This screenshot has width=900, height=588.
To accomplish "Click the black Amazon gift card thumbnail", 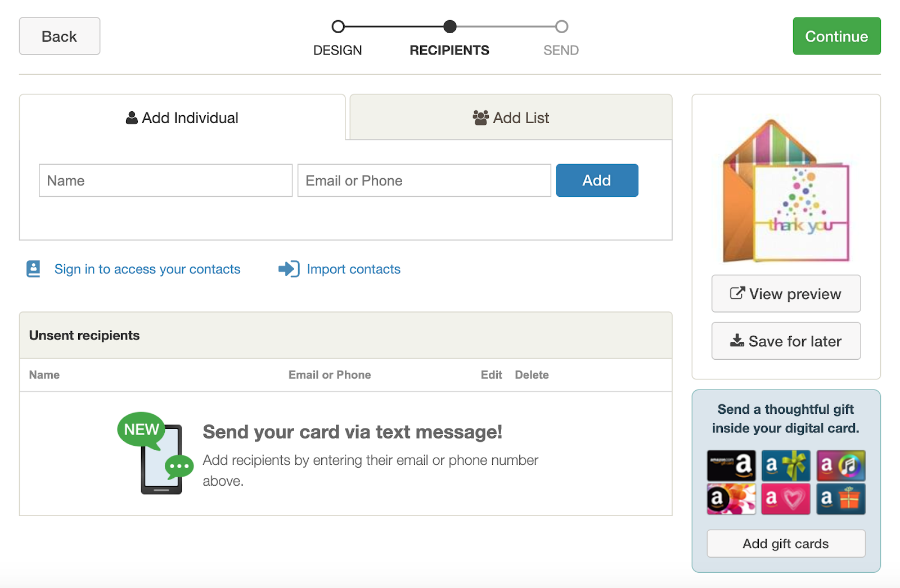I will tap(731, 465).
